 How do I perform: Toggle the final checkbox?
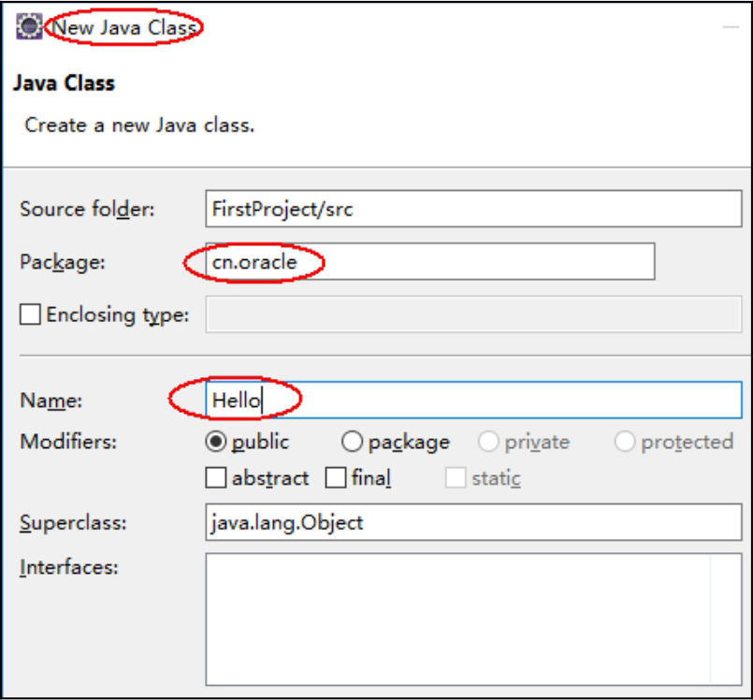pos(336,478)
